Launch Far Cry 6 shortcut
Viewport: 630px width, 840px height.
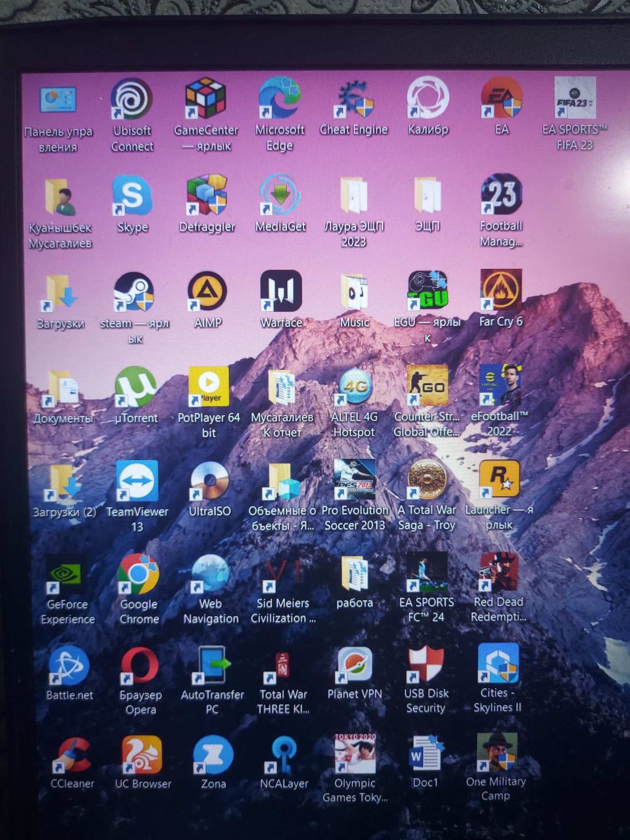501,289
